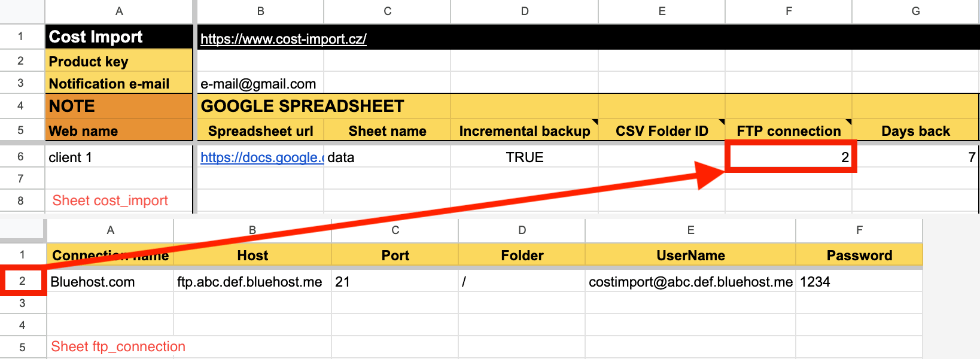Viewport: 980px width, 359px height.
Task: Select the TRUE incremental backup cell
Action: point(524,157)
